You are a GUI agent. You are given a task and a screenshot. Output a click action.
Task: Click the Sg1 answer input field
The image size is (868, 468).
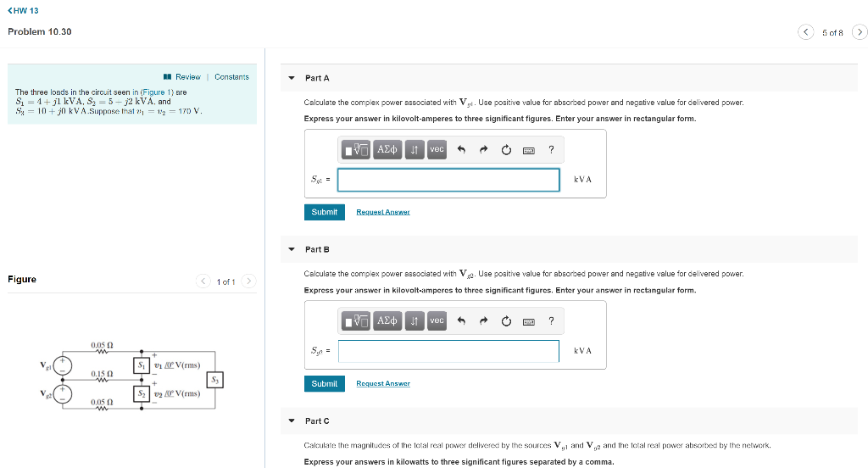point(448,180)
